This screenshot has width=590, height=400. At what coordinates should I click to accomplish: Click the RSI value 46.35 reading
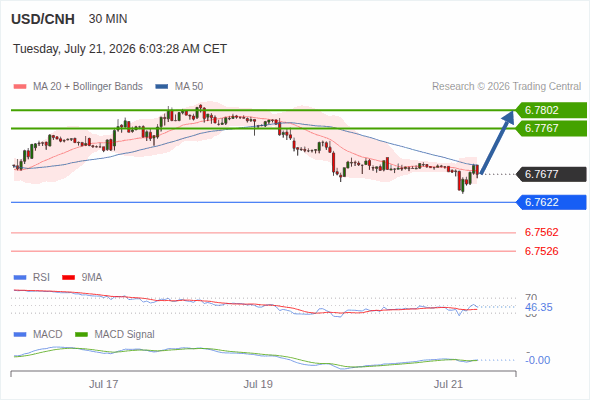tap(539, 307)
